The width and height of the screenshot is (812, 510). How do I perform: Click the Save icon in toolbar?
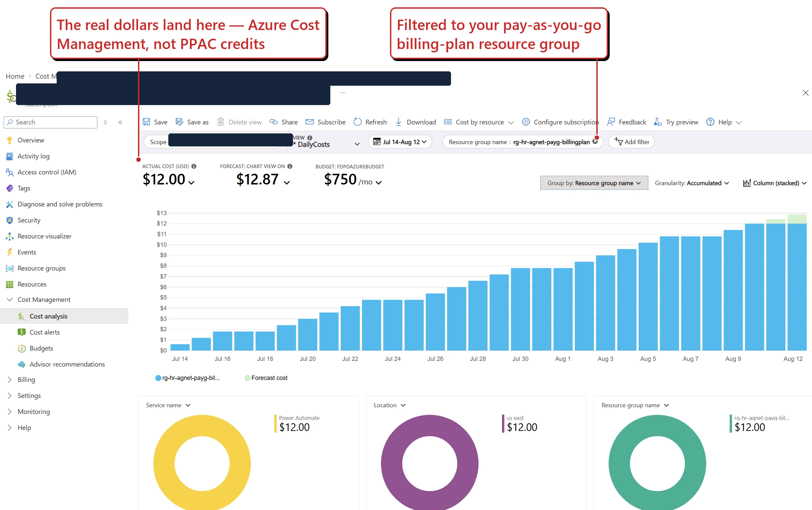(x=146, y=122)
